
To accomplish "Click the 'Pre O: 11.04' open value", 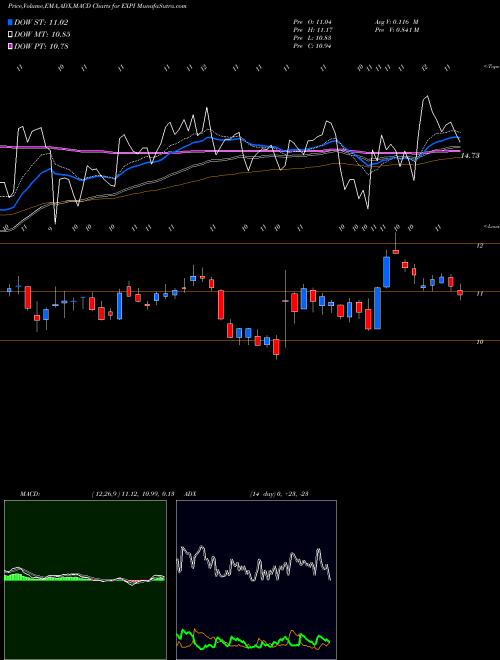I will (313, 22).
